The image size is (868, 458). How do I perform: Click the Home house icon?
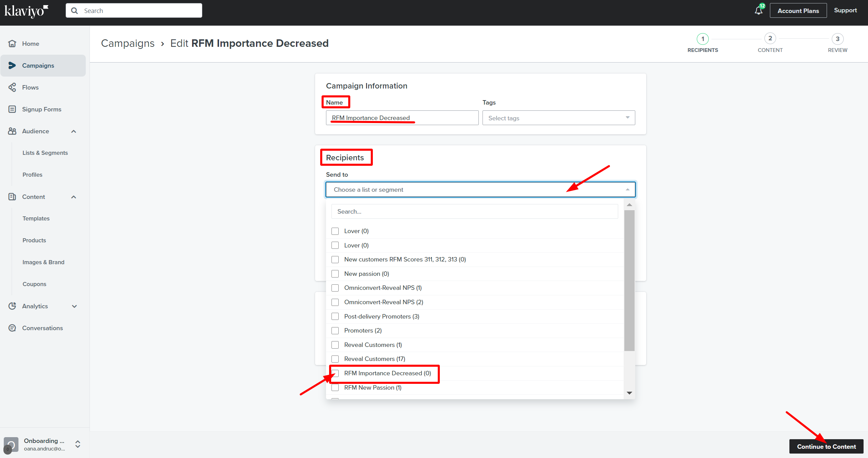pos(12,44)
